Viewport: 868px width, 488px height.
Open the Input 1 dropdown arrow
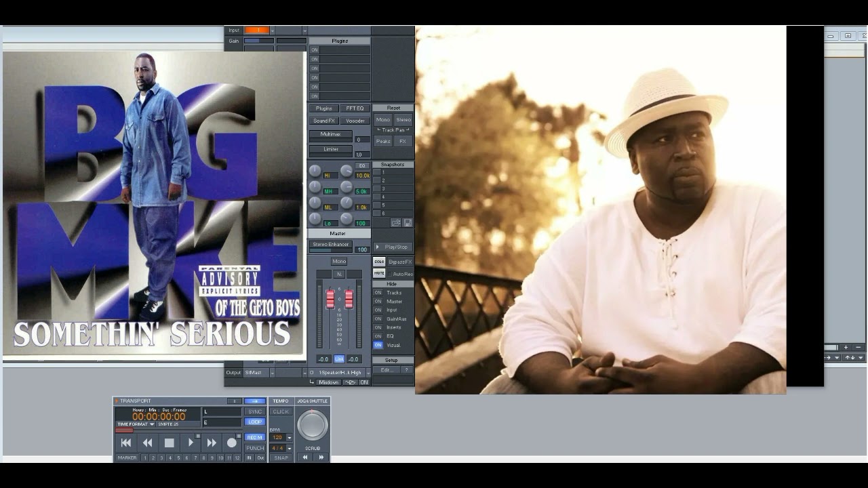click(x=273, y=30)
